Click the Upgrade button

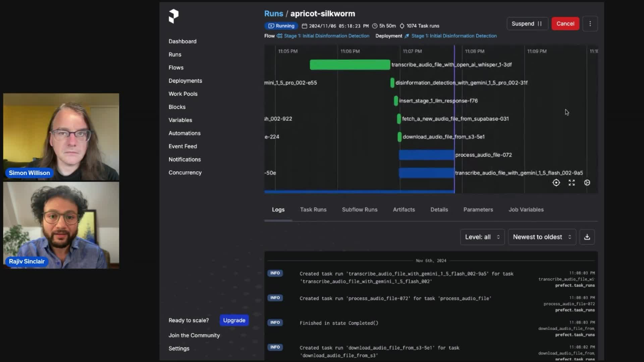(x=234, y=320)
